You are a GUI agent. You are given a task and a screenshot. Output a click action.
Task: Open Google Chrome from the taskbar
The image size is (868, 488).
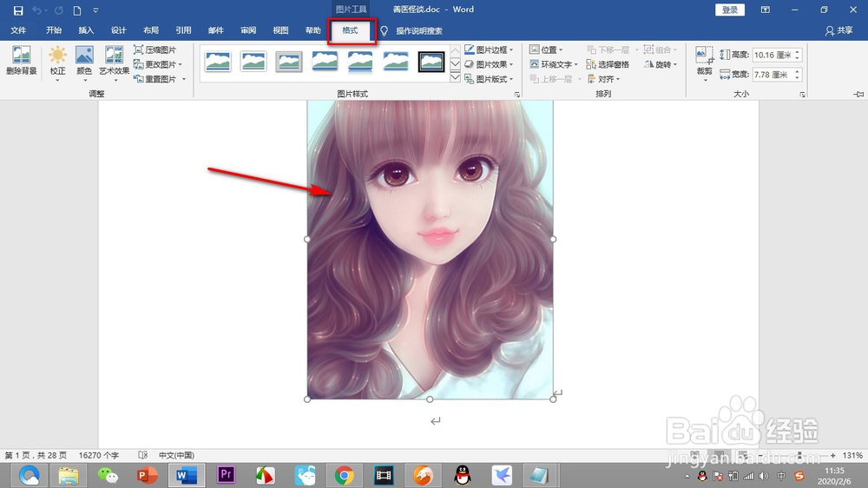pos(344,475)
